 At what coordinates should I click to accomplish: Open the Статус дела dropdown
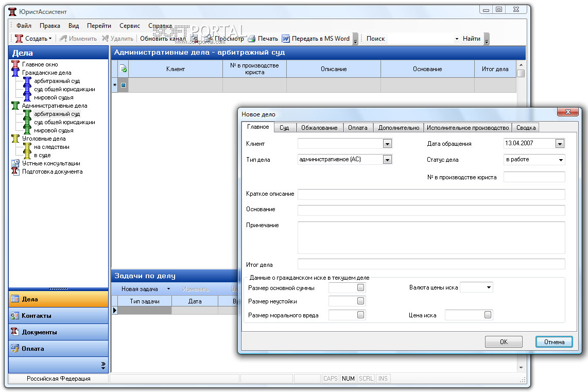click(x=560, y=160)
